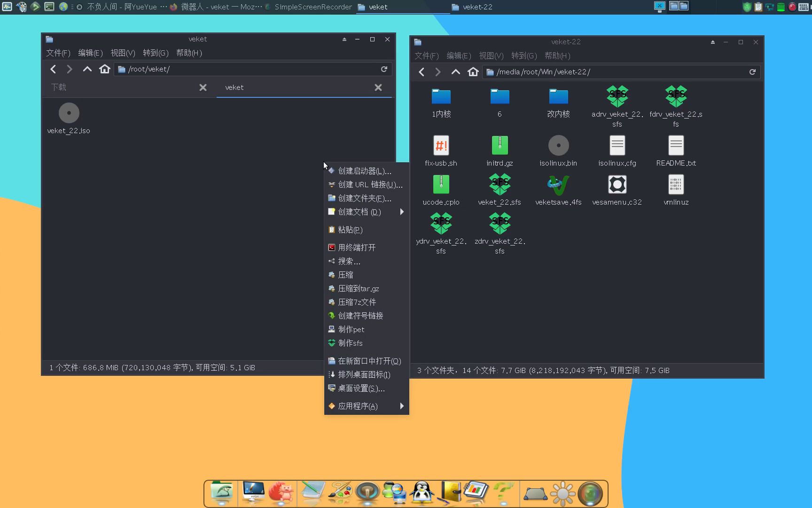Launch the penguin icon in the dock

tap(422, 493)
